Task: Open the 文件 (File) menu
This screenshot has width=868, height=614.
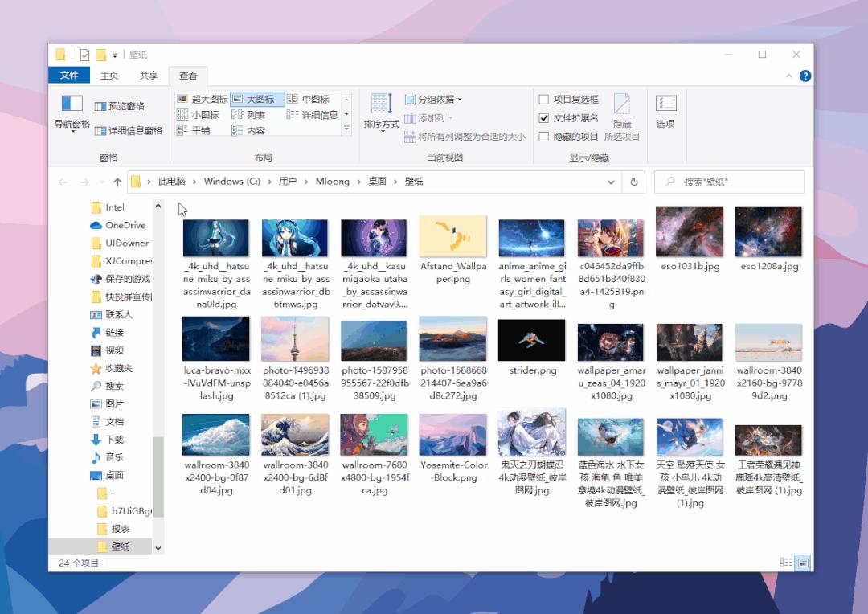Action: pos(68,74)
